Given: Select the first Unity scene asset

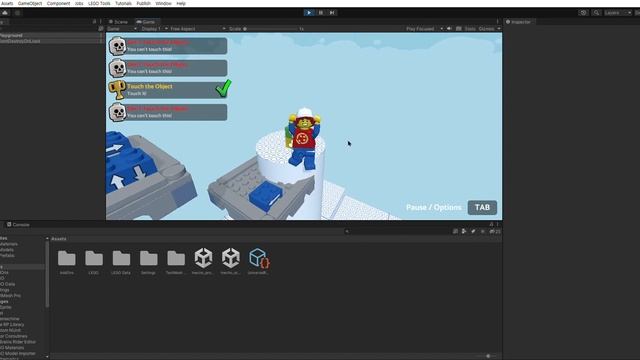Looking at the screenshot, I should pos(203,262).
